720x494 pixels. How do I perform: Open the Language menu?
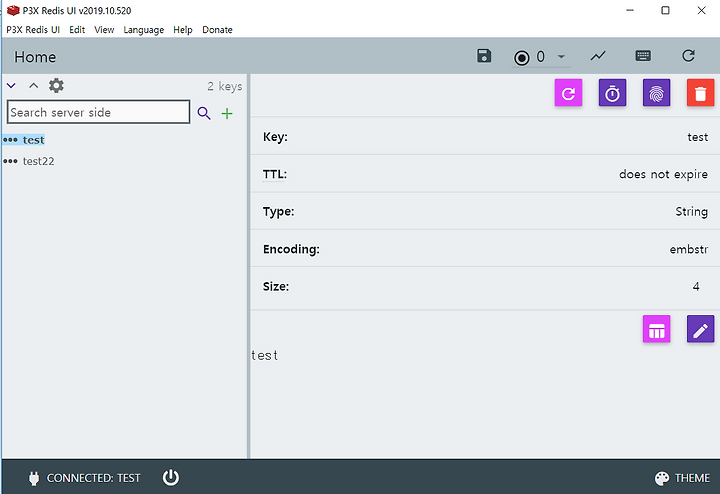(x=144, y=30)
